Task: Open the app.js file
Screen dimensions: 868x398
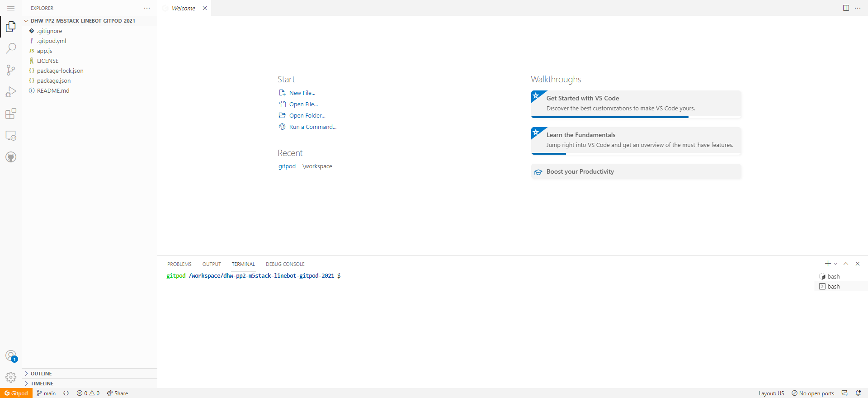Action: click(x=90, y=51)
